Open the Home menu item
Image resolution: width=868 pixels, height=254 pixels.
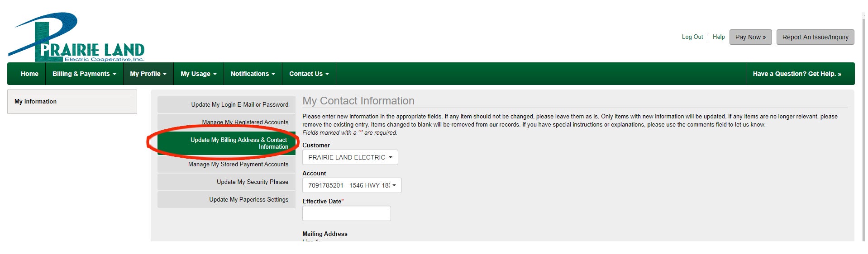(29, 74)
